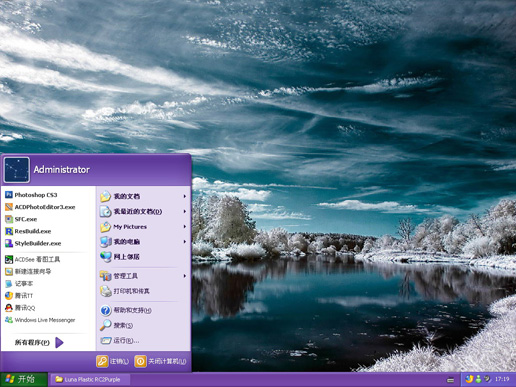
Task: Expand 管理工具 submenu arrow
Action: coord(184,276)
